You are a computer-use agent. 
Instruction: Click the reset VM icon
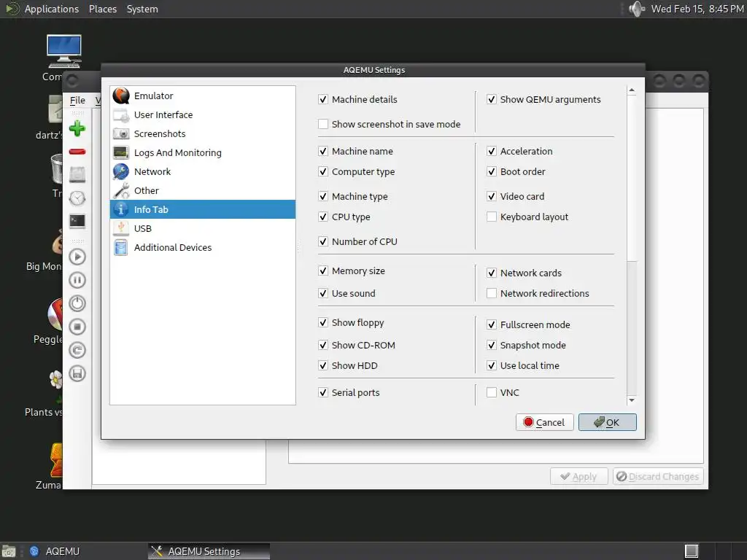click(x=77, y=350)
